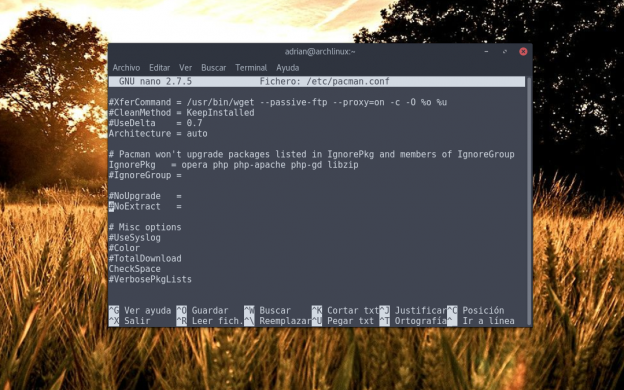This screenshot has width=624, height=390.
Task: Click the ^R Leer fich. shortcut
Action: pyautogui.click(x=209, y=321)
